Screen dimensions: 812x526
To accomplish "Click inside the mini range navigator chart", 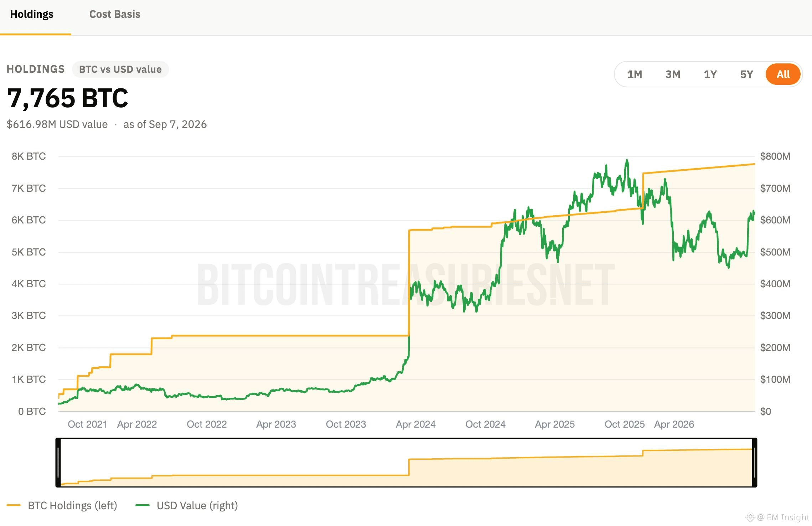I will coord(406,462).
